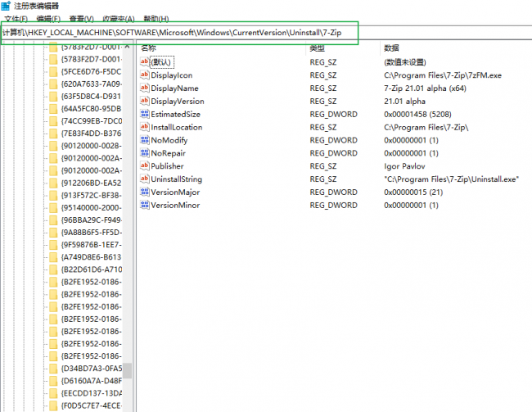Click the NoRepair data '0x00000001 (1)'

(x=411, y=153)
